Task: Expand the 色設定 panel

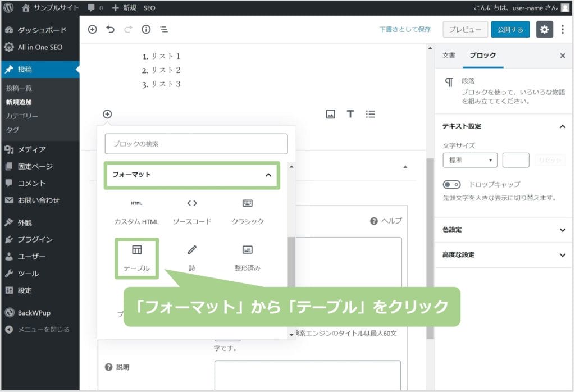Action: [563, 230]
